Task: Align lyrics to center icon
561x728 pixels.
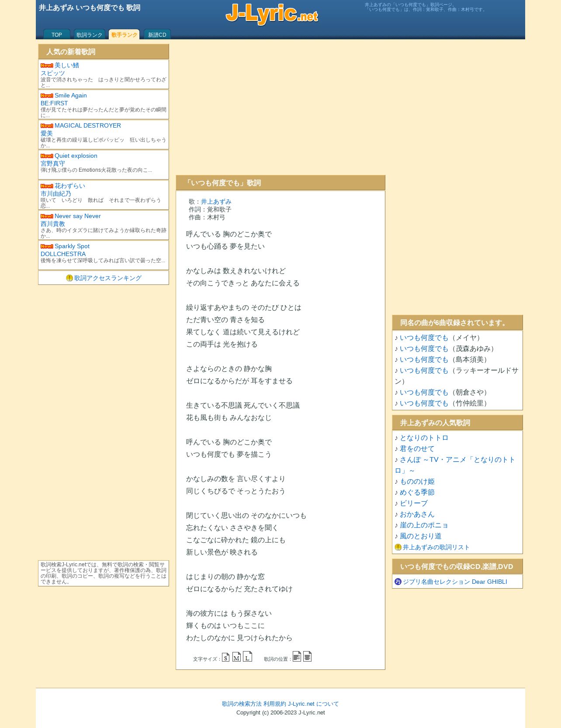Action: click(307, 656)
